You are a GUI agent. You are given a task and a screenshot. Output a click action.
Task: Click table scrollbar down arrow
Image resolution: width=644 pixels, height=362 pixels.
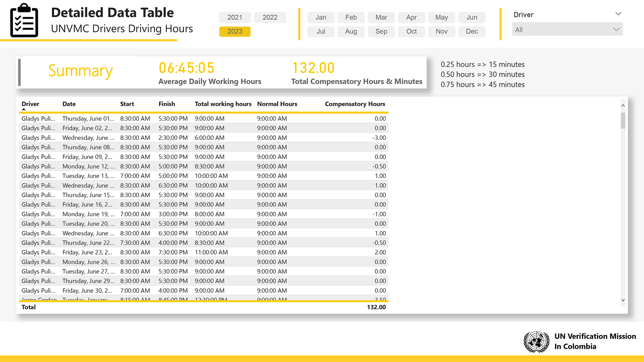coord(623,300)
